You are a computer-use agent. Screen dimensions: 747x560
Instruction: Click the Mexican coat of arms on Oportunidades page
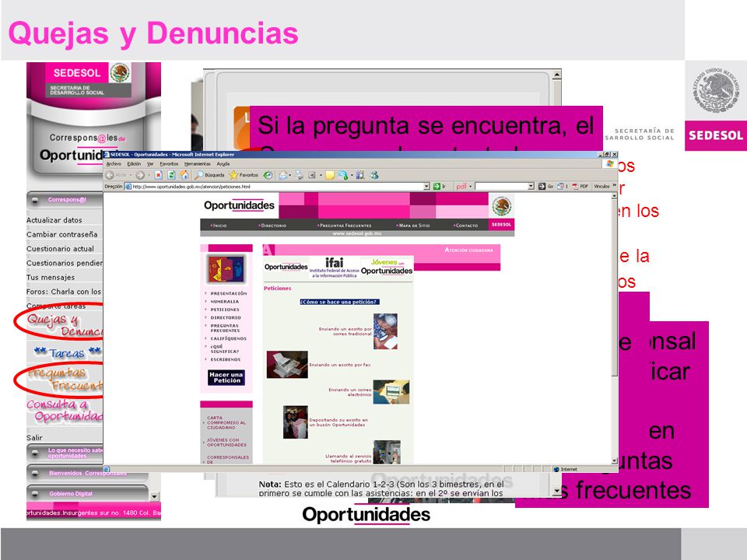click(501, 206)
